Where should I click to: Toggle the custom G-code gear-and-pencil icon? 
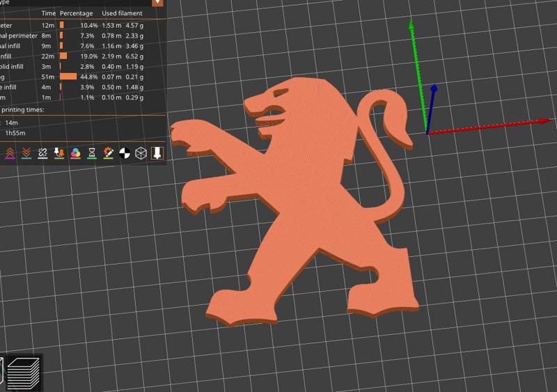[x=109, y=153]
